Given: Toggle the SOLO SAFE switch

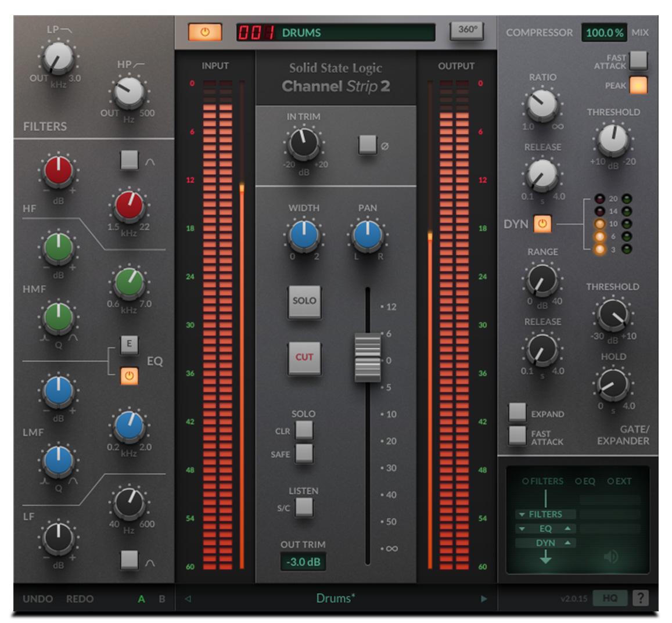Looking at the screenshot, I should [x=304, y=453].
